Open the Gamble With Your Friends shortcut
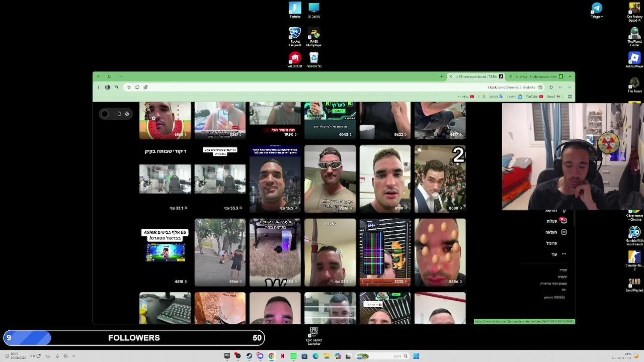 tap(634, 236)
